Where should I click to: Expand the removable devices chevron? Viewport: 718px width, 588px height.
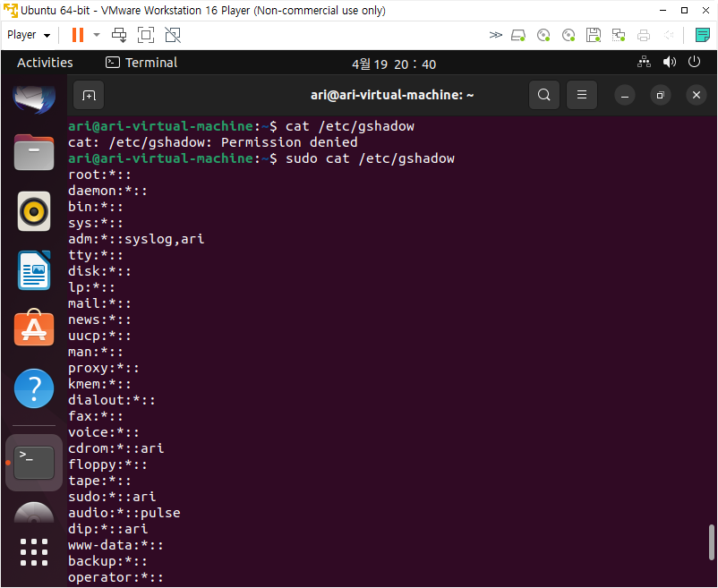pyautogui.click(x=495, y=35)
